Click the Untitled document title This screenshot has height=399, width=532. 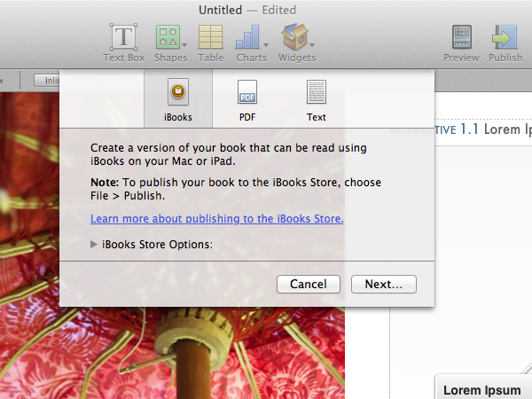click(x=220, y=10)
